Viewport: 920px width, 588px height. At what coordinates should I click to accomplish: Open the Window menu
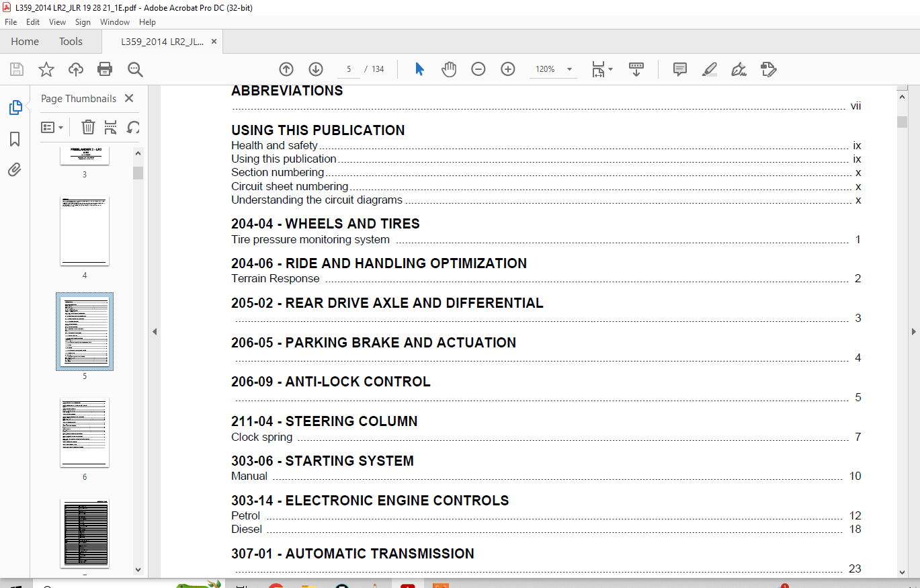pos(115,22)
